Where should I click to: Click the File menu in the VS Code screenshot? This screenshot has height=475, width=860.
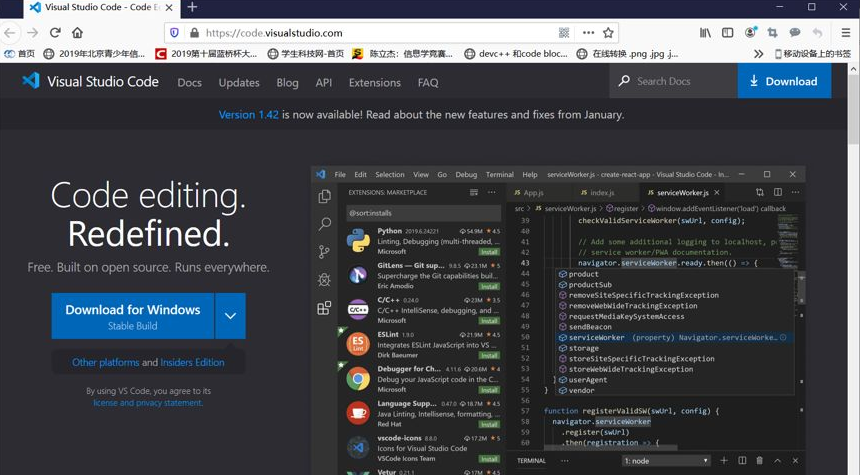click(340, 174)
